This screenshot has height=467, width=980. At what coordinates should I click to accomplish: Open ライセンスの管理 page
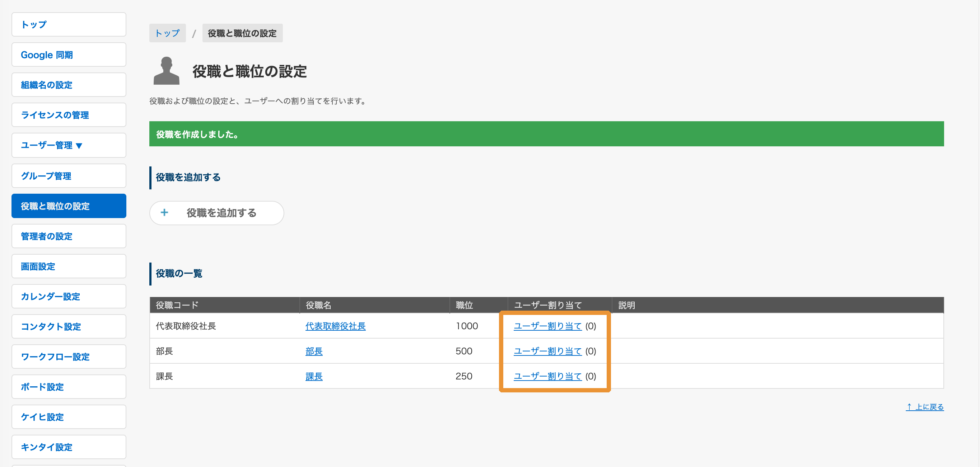[69, 115]
